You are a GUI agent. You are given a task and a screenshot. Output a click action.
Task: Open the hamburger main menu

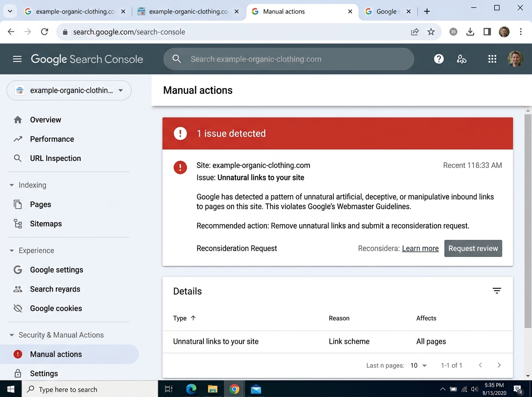coord(17,59)
